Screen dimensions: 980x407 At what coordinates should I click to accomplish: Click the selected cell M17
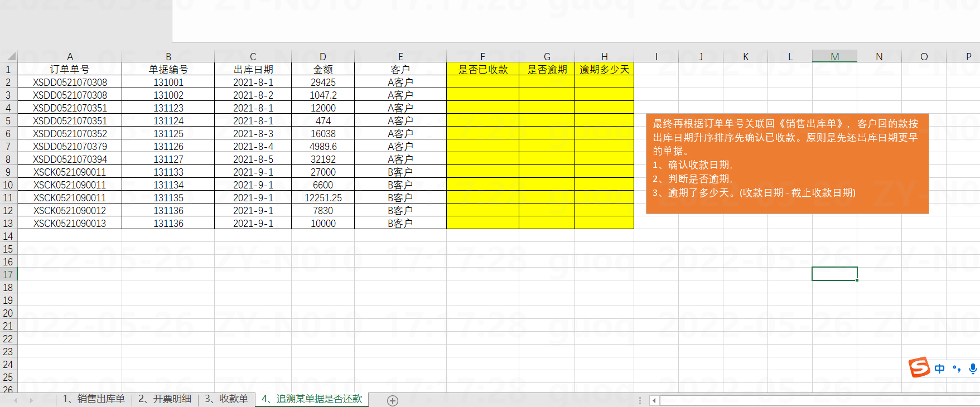pos(834,274)
